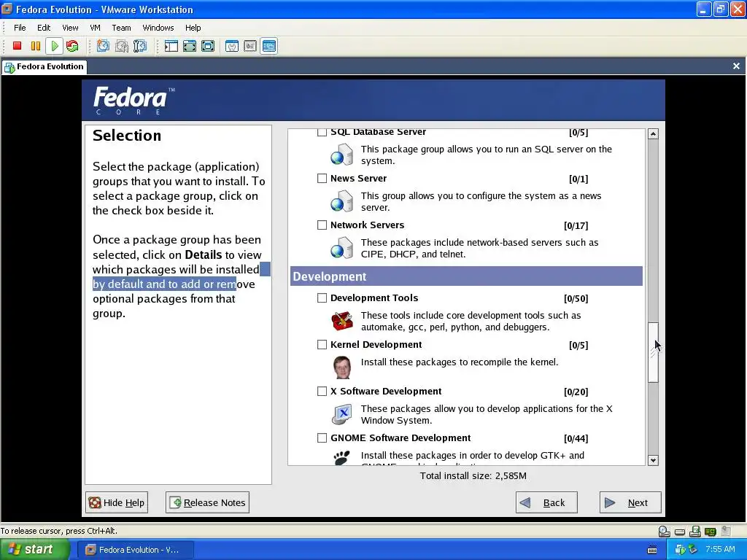Image resolution: width=747 pixels, height=560 pixels.
Task: Enable the News Server package group
Action: click(322, 178)
